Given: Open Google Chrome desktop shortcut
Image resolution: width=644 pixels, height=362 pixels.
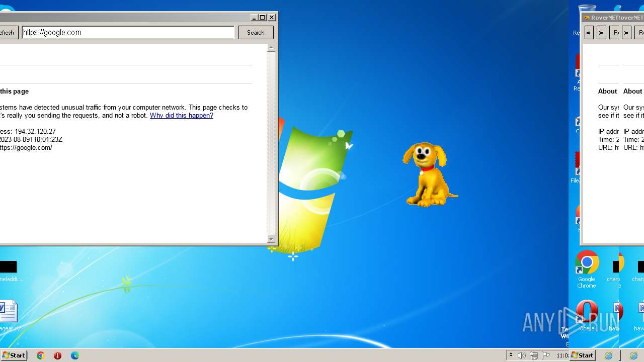Looking at the screenshot, I should pyautogui.click(x=587, y=269).
